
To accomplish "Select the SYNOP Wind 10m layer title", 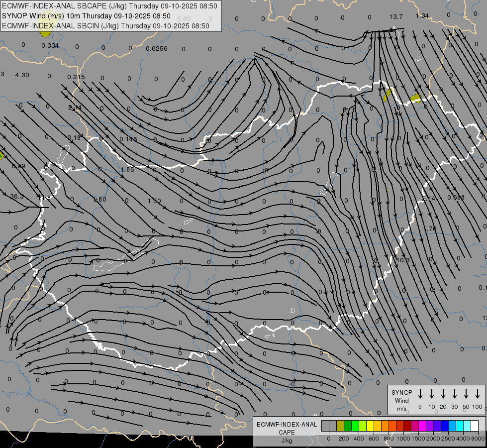I will tap(86, 16).
